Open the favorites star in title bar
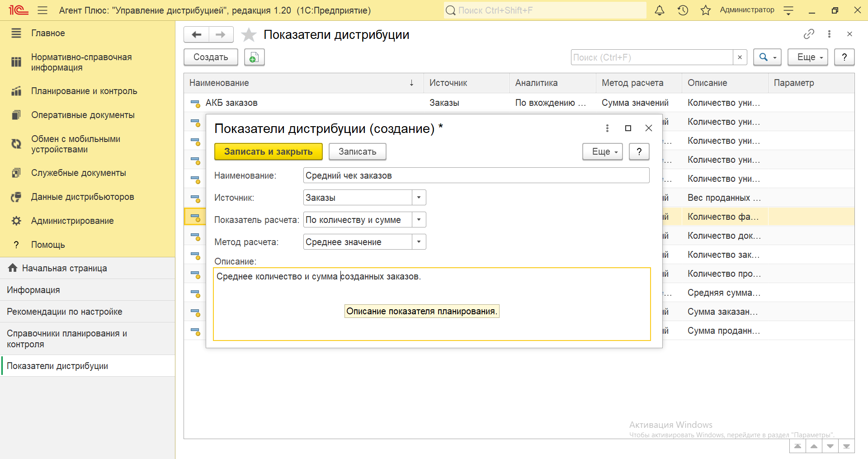This screenshot has height=459, width=868. [706, 10]
